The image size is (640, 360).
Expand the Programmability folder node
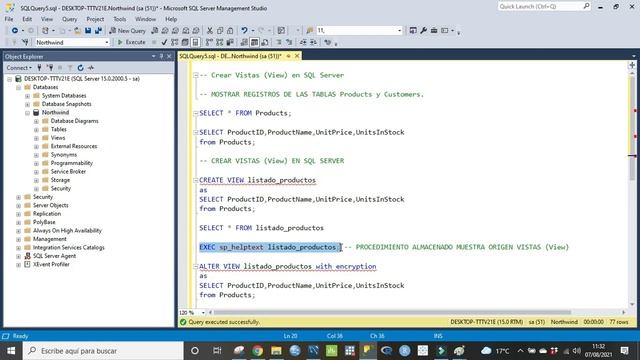coord(36,163)
